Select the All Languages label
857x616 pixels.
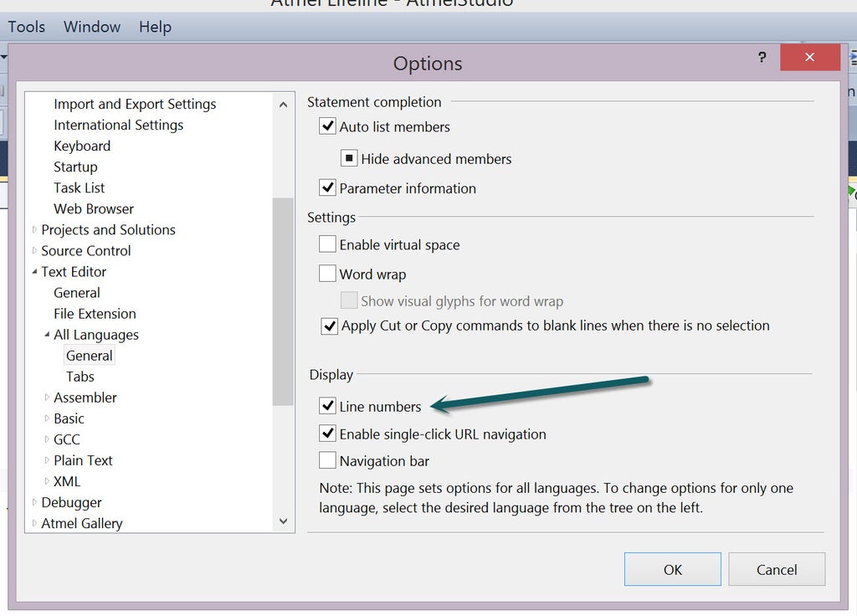(x=96, y=335)
